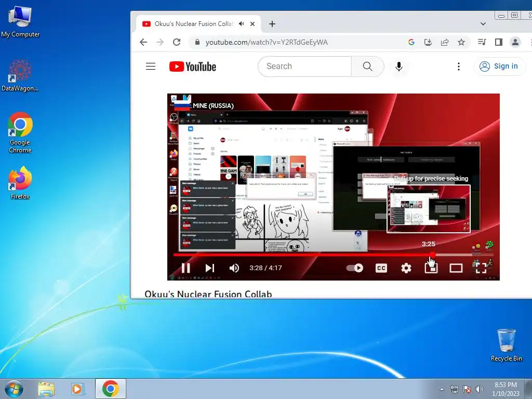Select the Okuu's Nuclear Fusion Collab tab

click(194, 24)
